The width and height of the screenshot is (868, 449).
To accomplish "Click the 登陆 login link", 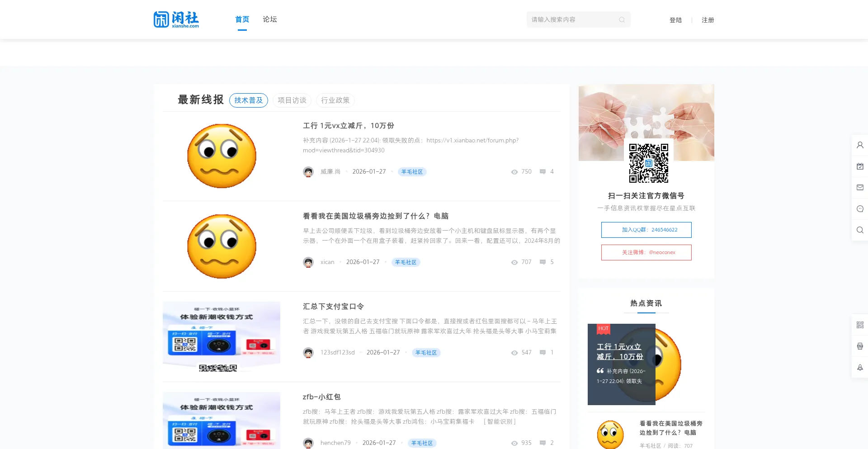I will pyautogui.click(x=676, y=20).
